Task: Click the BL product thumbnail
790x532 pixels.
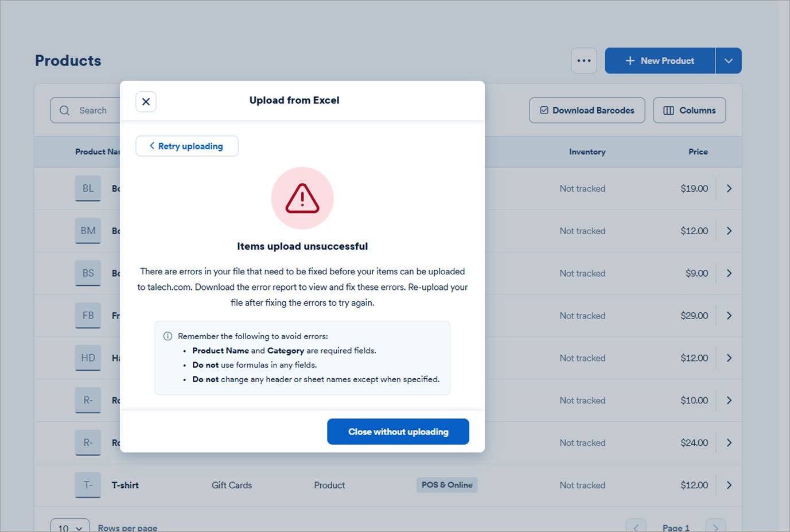Action: click(x=88, y=188)
